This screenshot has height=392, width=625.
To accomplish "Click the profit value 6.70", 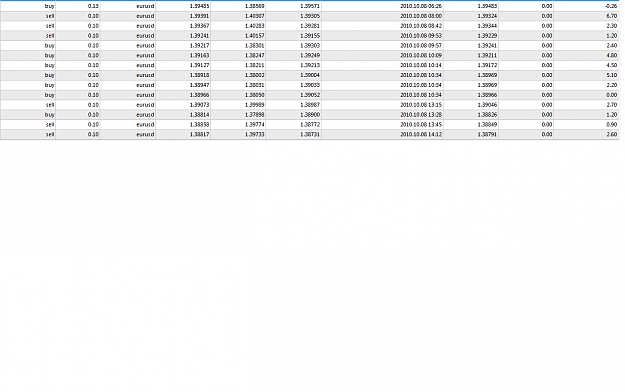I will [611, 16].
